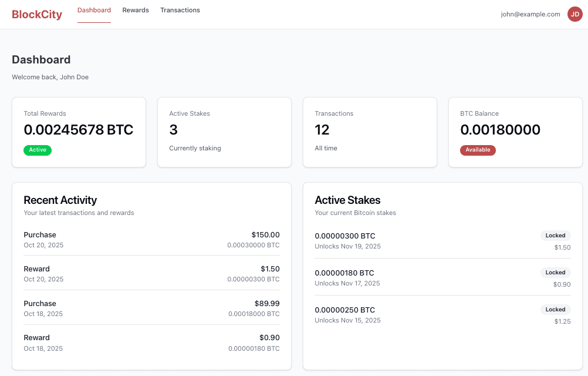Click the Locked badge on the 0.00000250 BTC stake
The width and height of the screenshot is (588, 376).
click(555, 309)
